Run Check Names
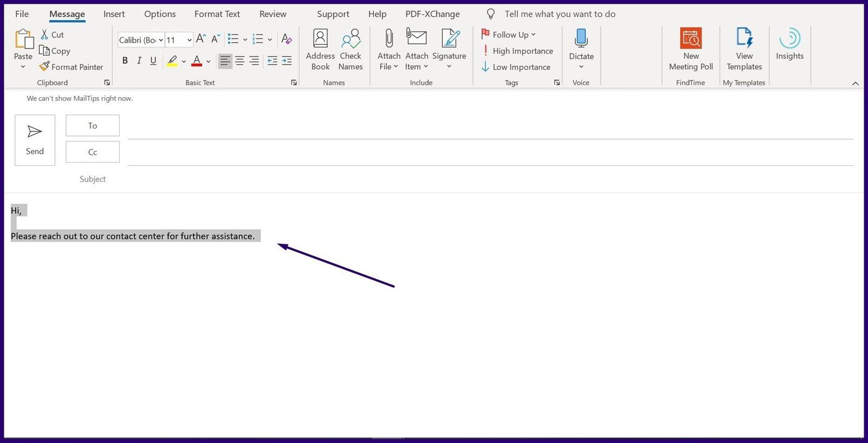This screenshot has height=443, width=868. tap(350, 50)
